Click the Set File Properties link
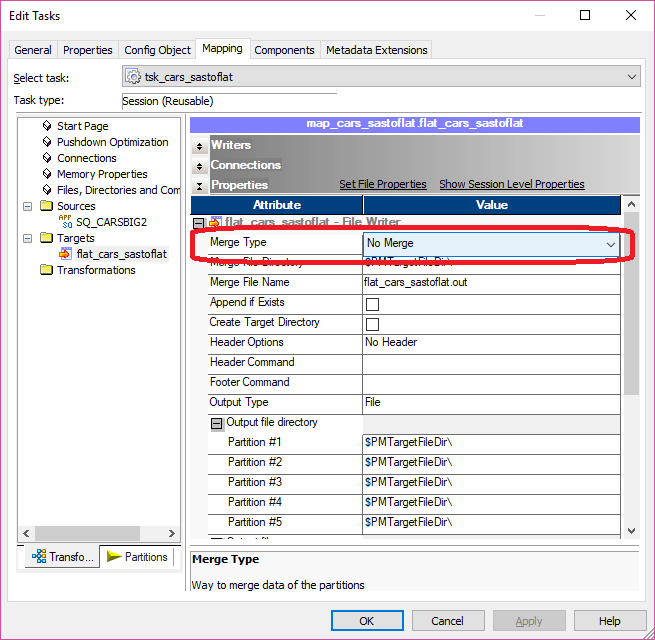 382,185
